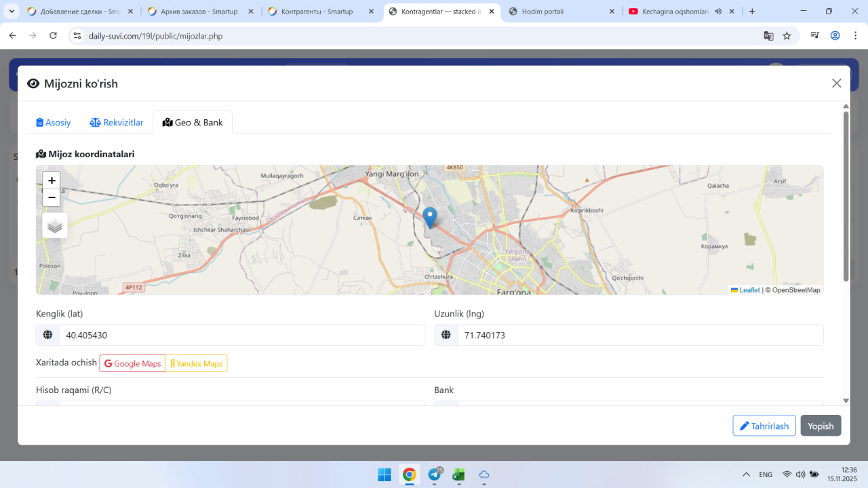
Task: Open location in Google Maps
Action: click(133, 363)
